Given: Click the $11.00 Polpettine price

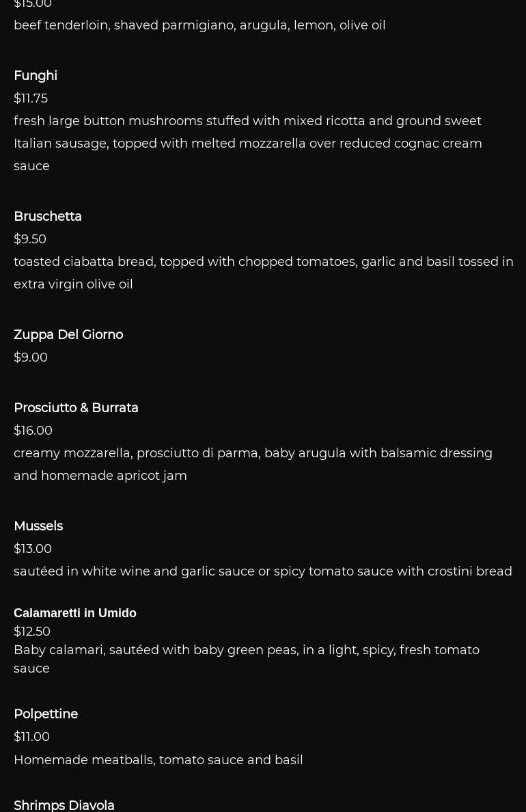Looking at the screenshot, I should click(31, 737).
